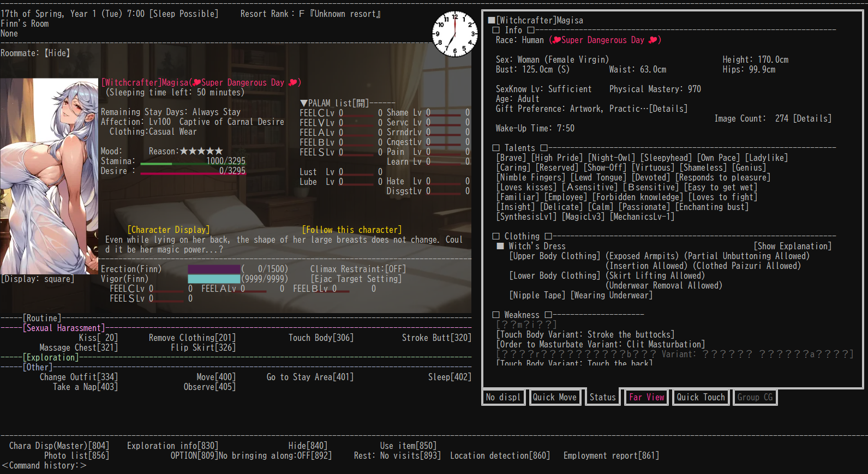Select the Kiss[20] command
This screenshot has height=474, width=868.
click(98, 338)
